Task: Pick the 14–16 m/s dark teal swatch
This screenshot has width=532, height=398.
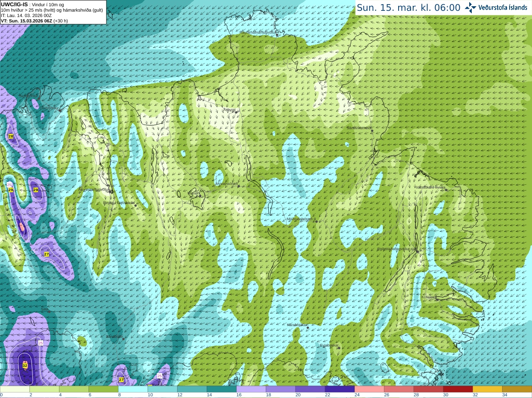Action: pyautogui.click(x=222, y=389)
